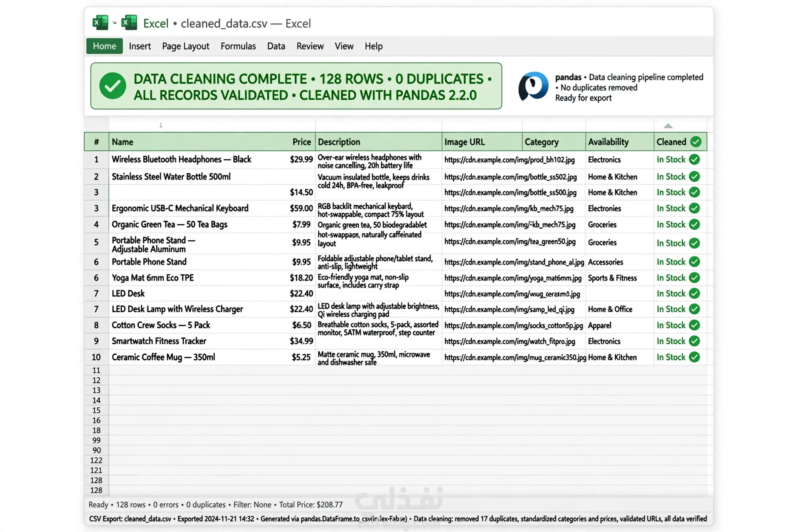Select cell 'Ergonomic USB-C Mechanical Keyboard'

point(180,208)
